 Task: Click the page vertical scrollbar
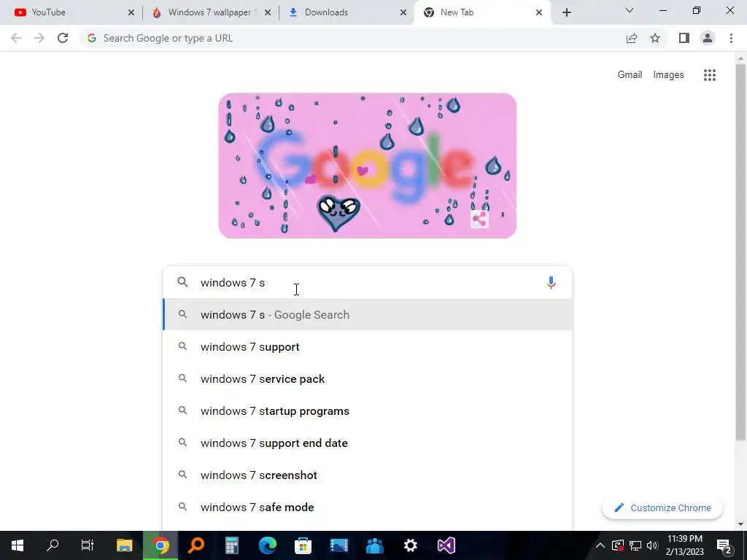[740, 252]
